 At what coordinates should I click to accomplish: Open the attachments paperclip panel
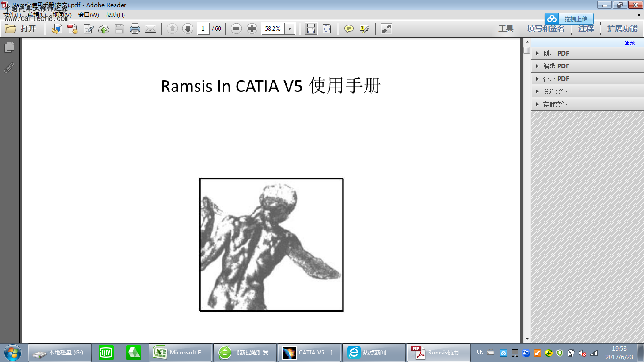pyautogui.click(x=9, y=67)
